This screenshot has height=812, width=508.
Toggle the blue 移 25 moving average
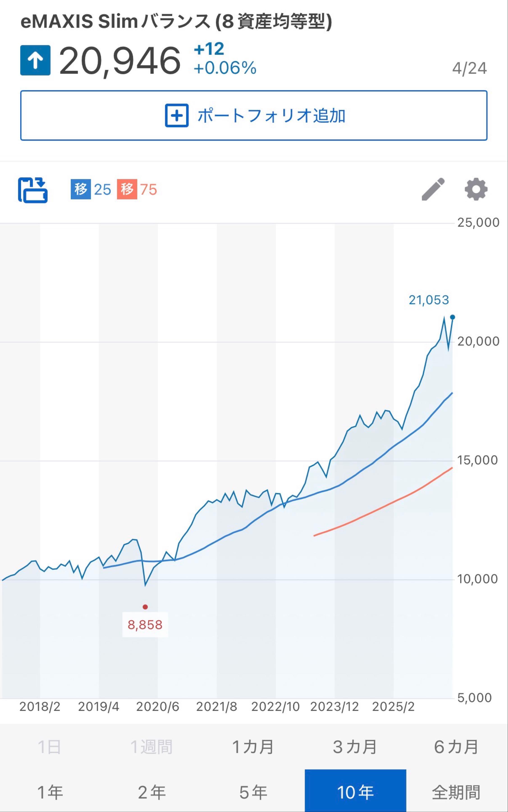pos(91,189)
